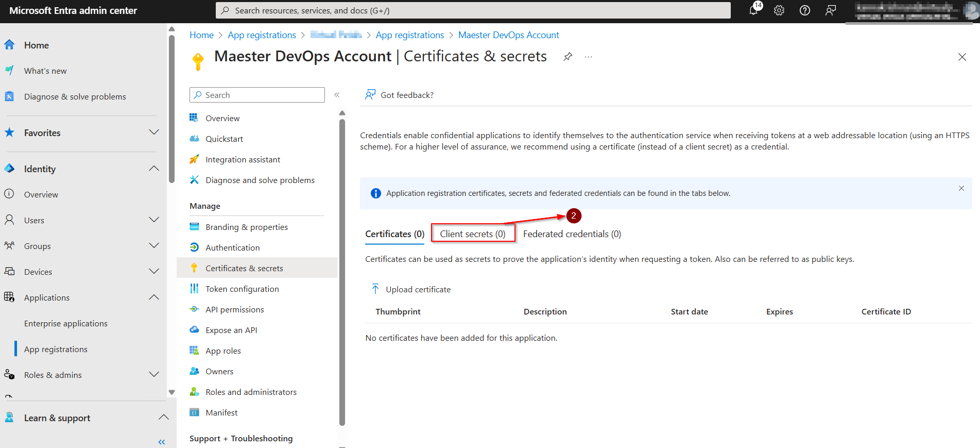Screen dimensions: 980x448
Task: Click the Diagnose & solve problems sidebar icon
Action: coord(9,96)
